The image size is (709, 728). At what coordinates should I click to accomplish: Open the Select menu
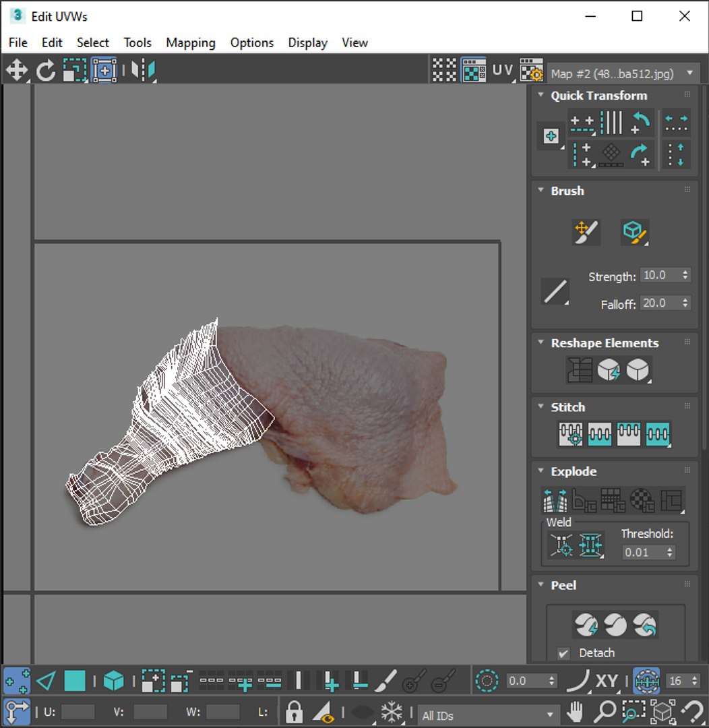coord(93,42)
